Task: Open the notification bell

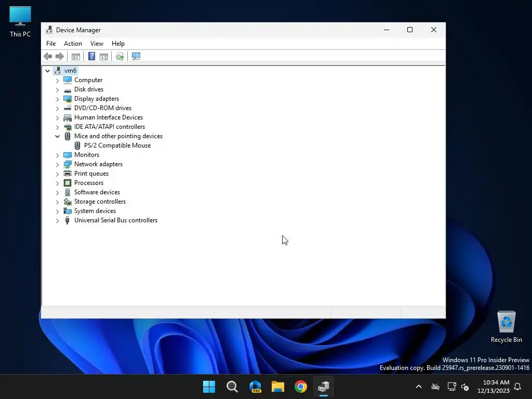Action: pos(518,387)
